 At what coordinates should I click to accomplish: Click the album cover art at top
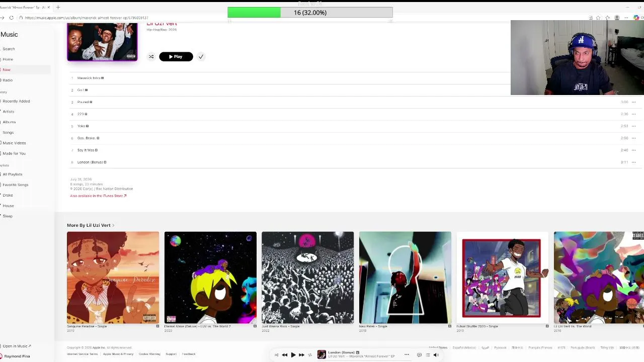point(102,42)
